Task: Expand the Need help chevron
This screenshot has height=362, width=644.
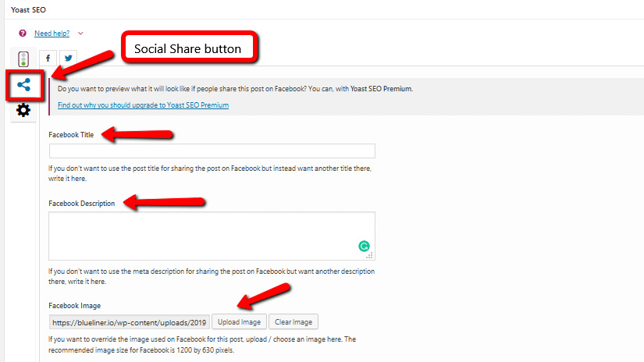Action: (x=80, y=34)
